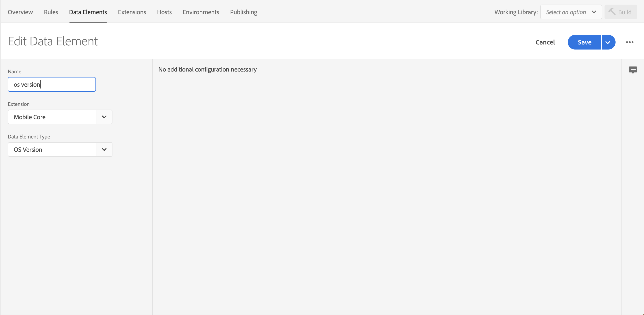The height and width of the screenshot is (315, 644).
Task: Open the three-dot more options menu
Action: 630,42
